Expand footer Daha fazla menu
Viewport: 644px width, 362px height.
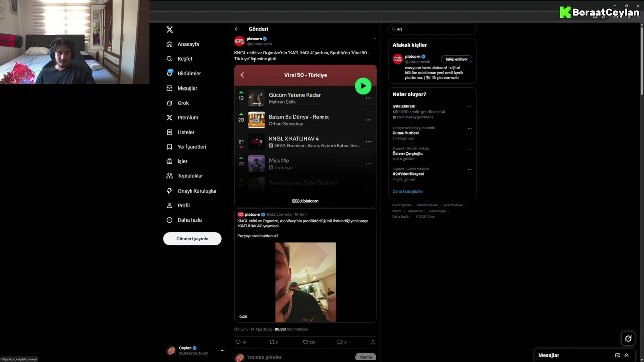403,217
